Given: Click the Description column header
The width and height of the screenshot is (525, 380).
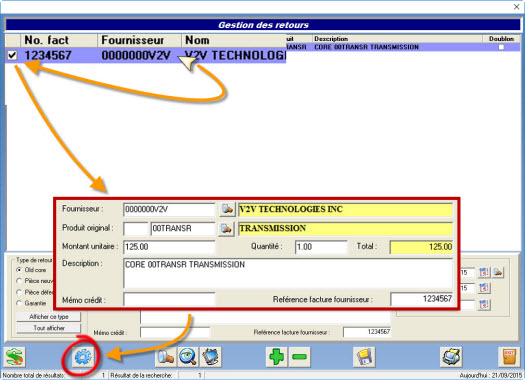Looking at the screenshot, I should 397,39.
